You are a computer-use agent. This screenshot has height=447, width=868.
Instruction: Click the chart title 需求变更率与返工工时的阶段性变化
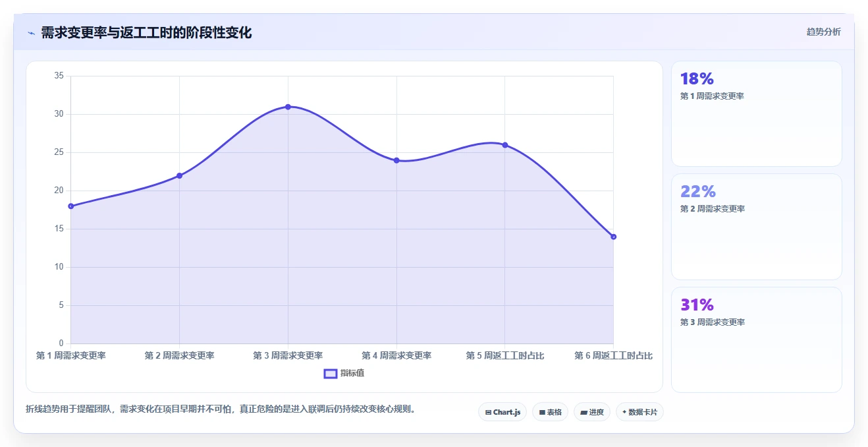[146, 32]
